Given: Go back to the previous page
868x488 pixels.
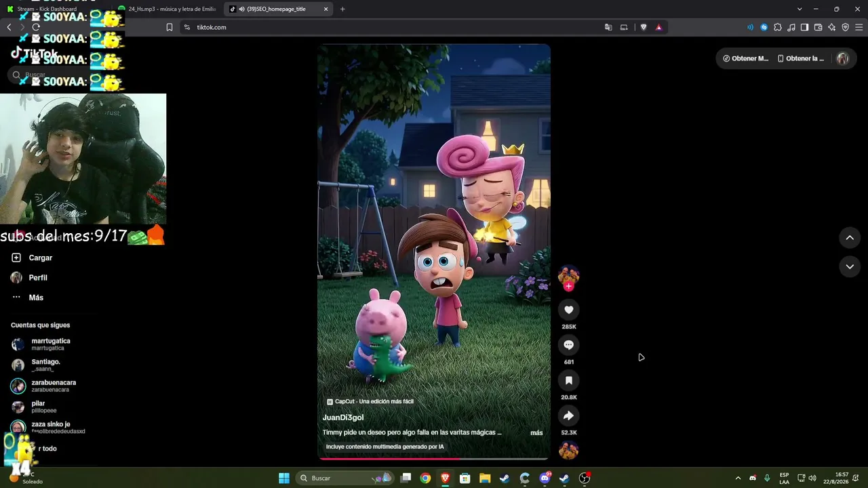Looking at the screenshot, I should click(x=9, y=27).
